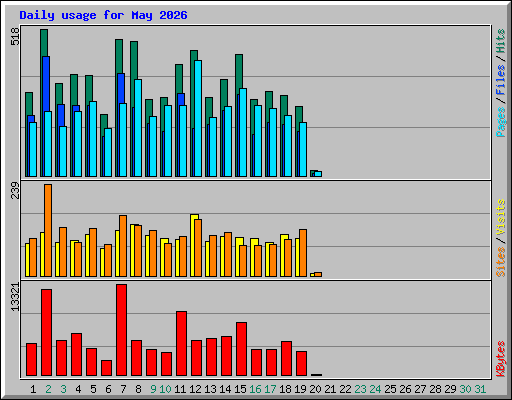The height and width of the screenshot is (400, 512).
Task: Click day label '17' on the x-axis
Action: point(270,389)
